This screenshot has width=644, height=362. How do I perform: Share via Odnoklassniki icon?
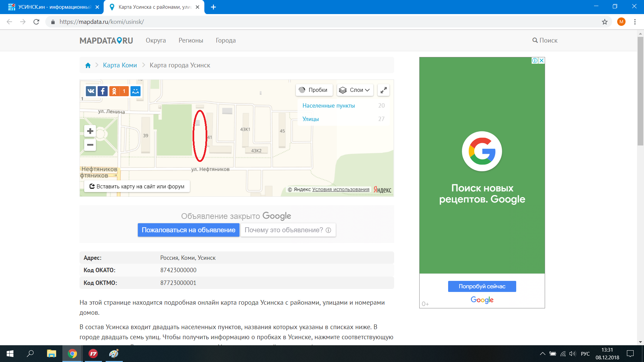coord(114,91)
